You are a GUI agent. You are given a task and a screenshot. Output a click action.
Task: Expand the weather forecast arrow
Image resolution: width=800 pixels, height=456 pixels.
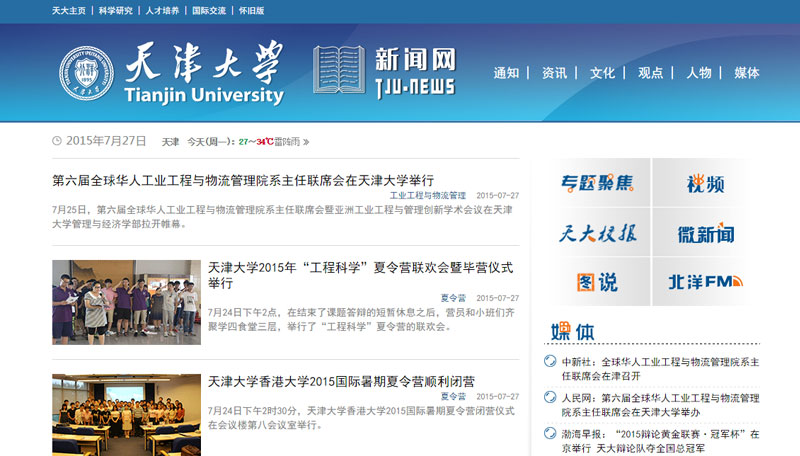pyautogui.click(x=306, y=142)
